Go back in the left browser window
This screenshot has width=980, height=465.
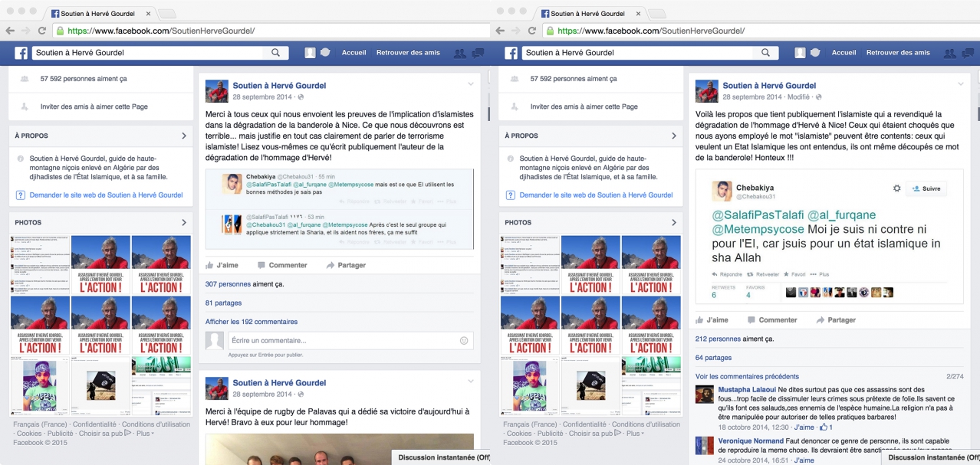10,31
